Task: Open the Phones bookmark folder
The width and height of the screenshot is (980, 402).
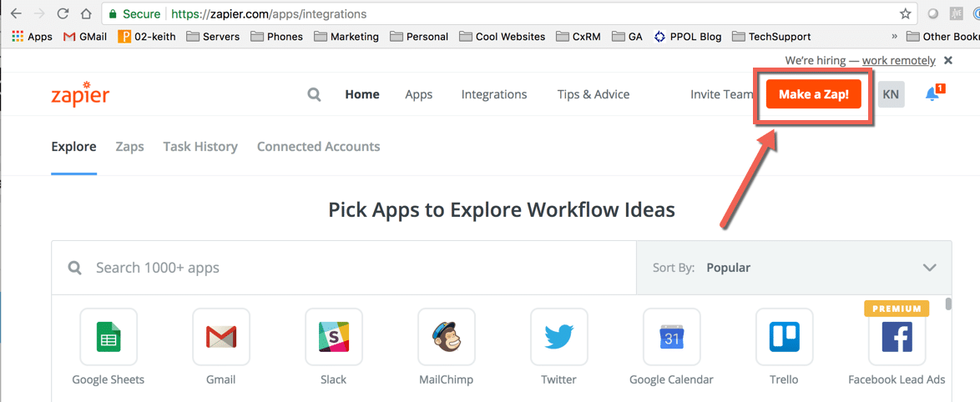Action: [276, 37]
